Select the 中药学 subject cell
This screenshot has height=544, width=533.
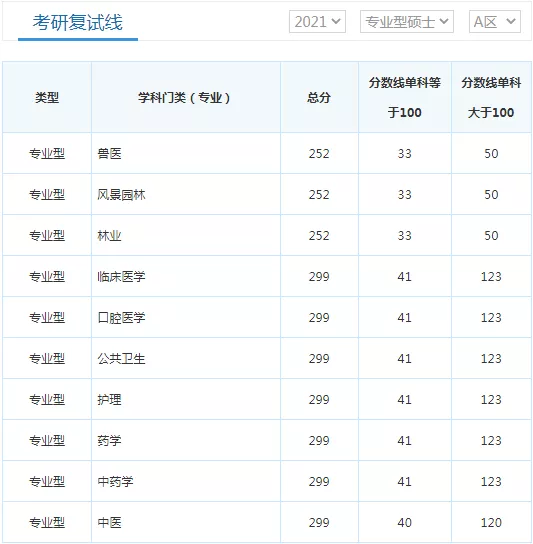[x=186, y=481]
